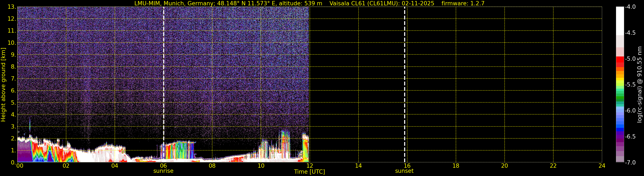Click the "13." height axis tick label
The height and width of the screenshot is (176, 644).
(x=12, y=7)
